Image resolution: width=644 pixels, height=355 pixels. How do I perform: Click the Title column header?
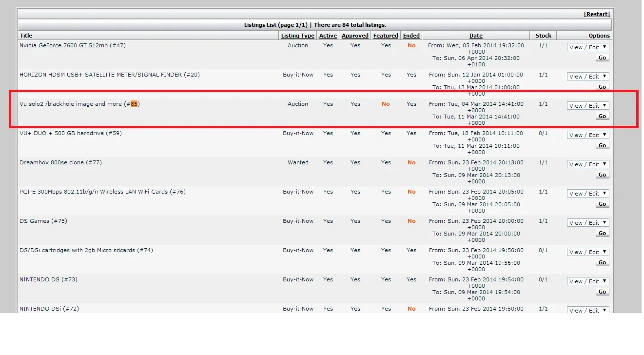[26, 36]
